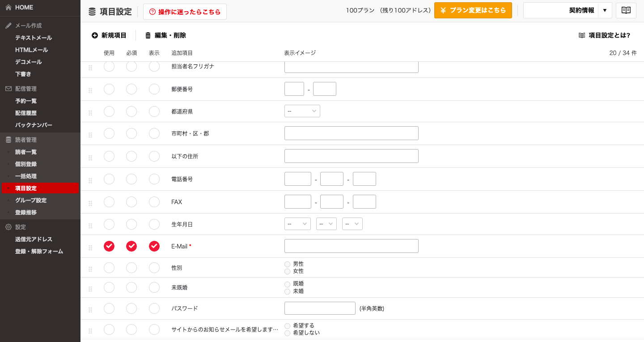Go to グループ設定 in sidebar

coord(30,201)
